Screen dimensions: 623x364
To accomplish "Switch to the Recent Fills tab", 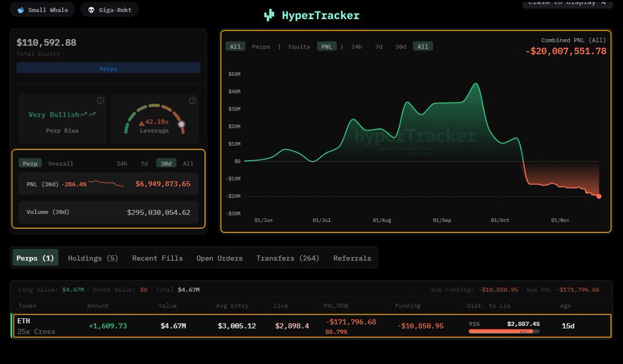I will click(x=157, y=258).
